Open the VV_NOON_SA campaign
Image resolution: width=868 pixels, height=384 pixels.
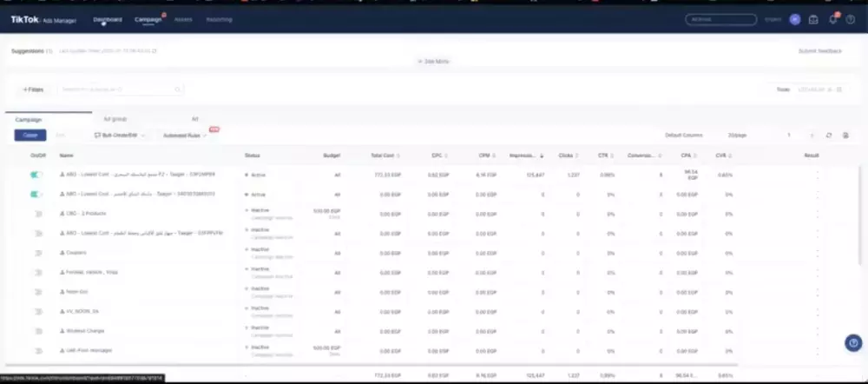(82, 311)
